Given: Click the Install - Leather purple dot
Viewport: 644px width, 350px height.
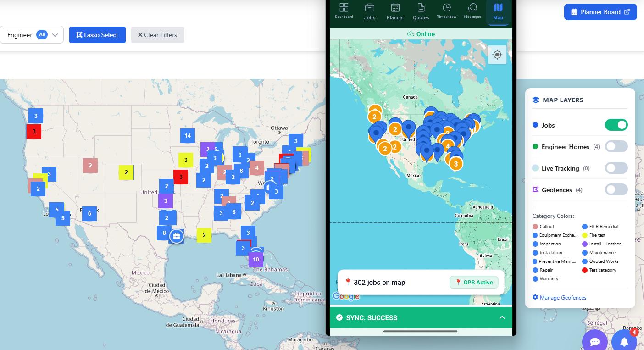Looking at the screenshot, I should pyautogui.click(x=585, y=244).
